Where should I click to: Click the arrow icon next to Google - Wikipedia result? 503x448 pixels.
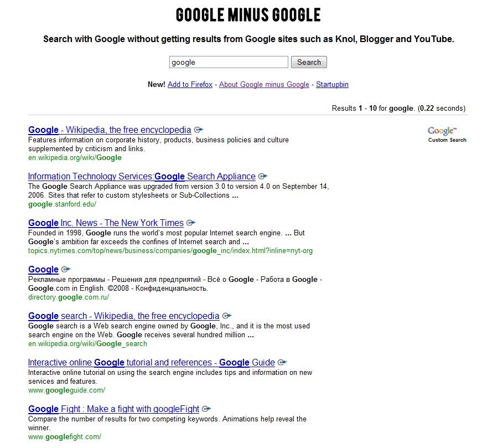coord(199,130)
